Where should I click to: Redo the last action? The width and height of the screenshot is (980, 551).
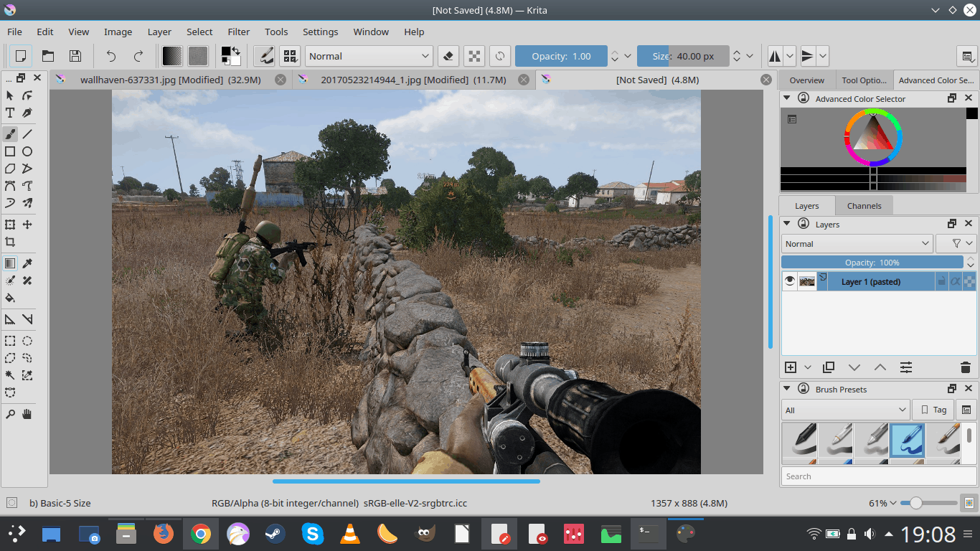pyautogui.click(x=138, y=56)
